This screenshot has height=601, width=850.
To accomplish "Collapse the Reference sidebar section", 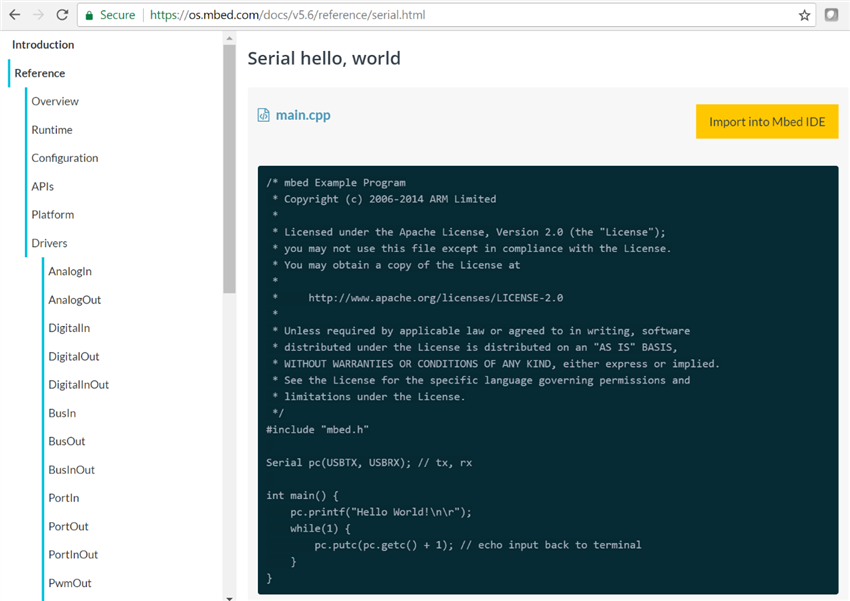I will point(40,73).
